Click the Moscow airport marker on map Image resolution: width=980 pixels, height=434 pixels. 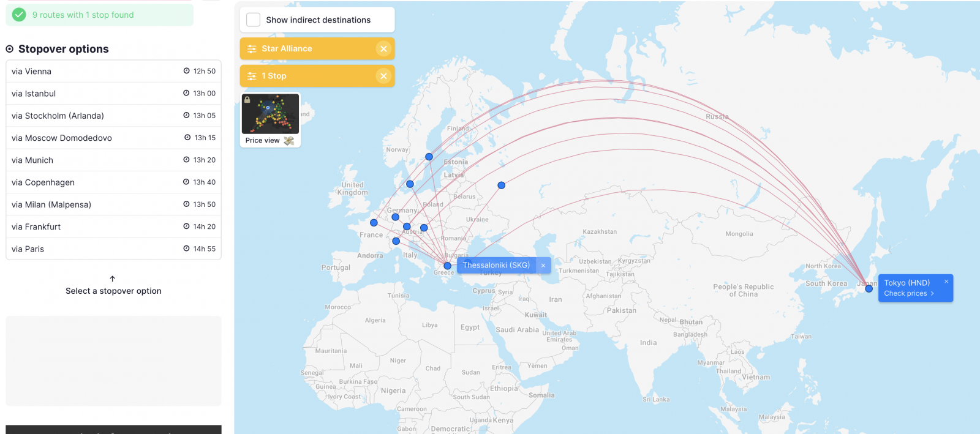(501, 185)
